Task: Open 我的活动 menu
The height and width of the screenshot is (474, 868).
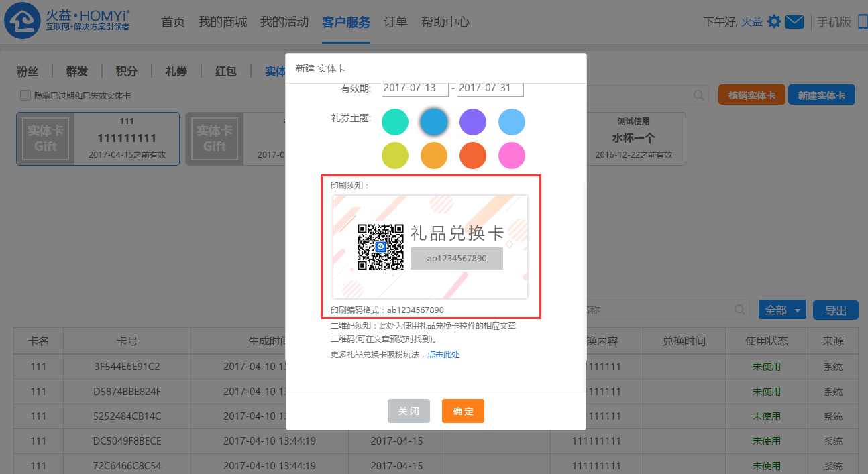Action: [x=284, y=22]
